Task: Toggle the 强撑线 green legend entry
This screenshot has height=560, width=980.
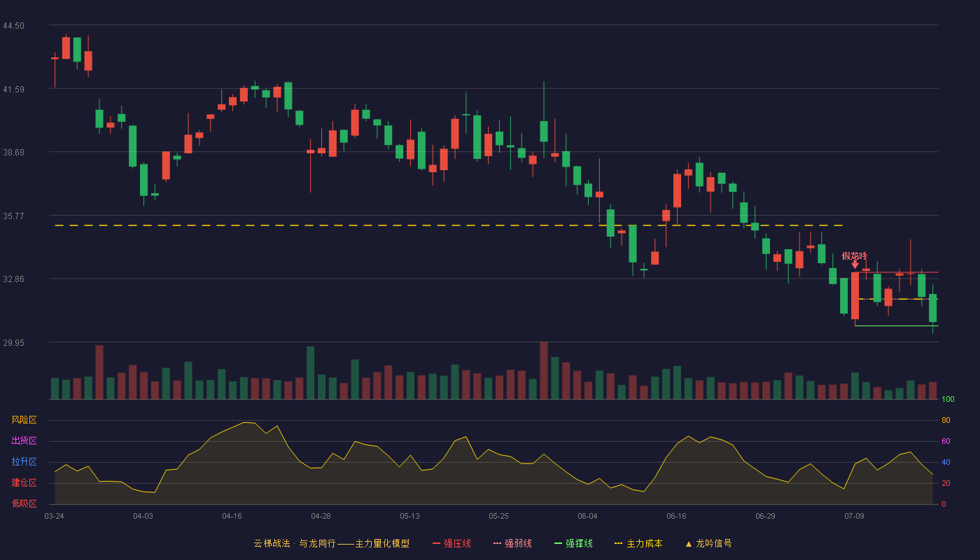Action: 573,543
